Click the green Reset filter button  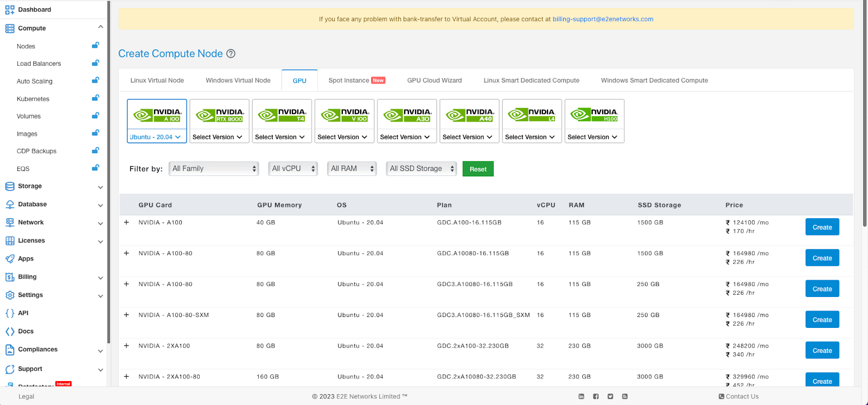point(478,169)
